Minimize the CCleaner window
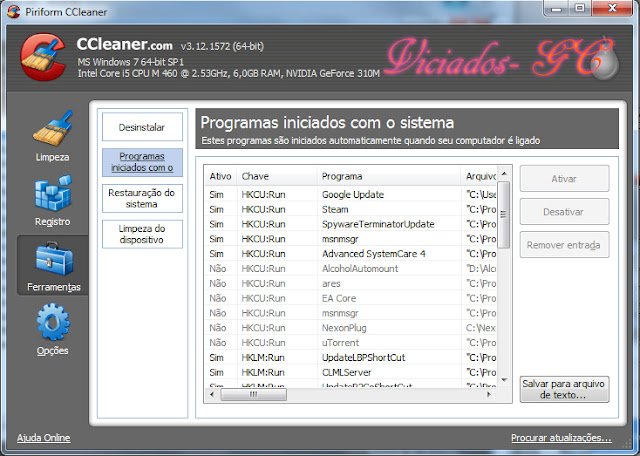This screenshot has height=456, width=640. (557, 8)
